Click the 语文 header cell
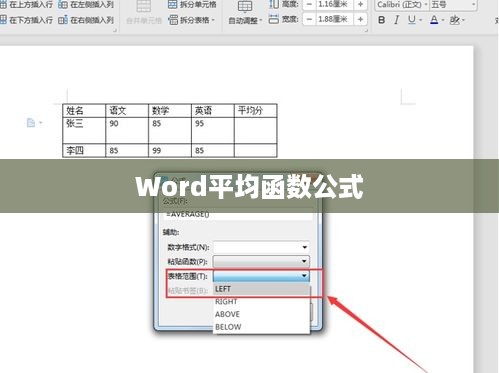 click(x=127, y=111)
